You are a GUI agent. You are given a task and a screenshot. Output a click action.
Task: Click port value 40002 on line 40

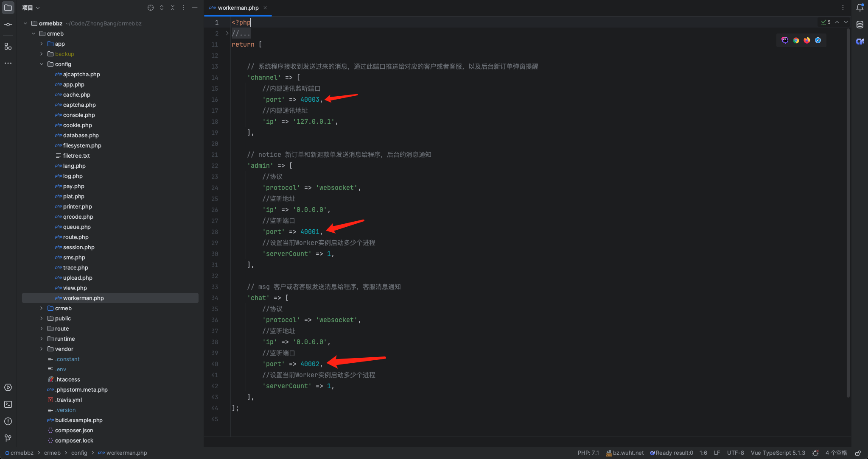point(310,364)
